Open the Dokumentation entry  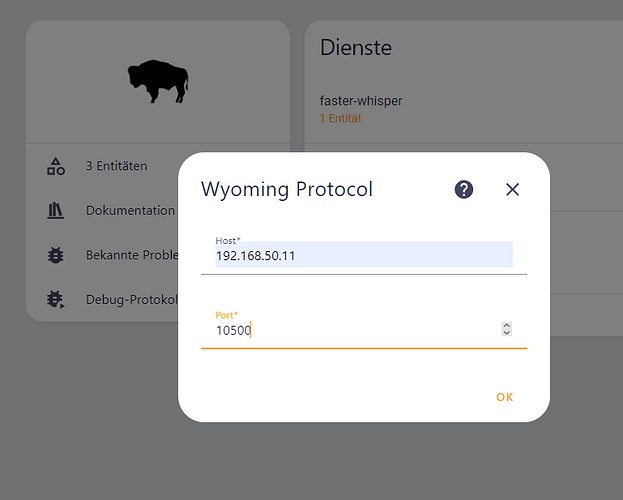[x=130, y=211]
